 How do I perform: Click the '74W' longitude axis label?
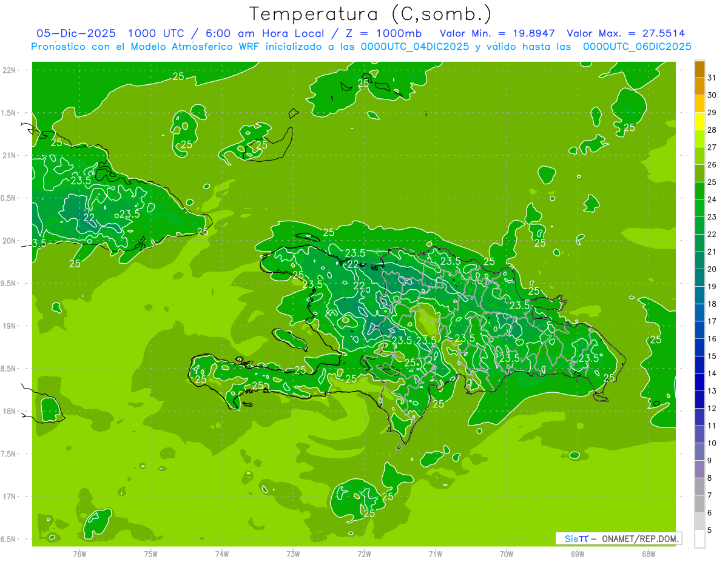pyautogui.click(x=222, y=554)
